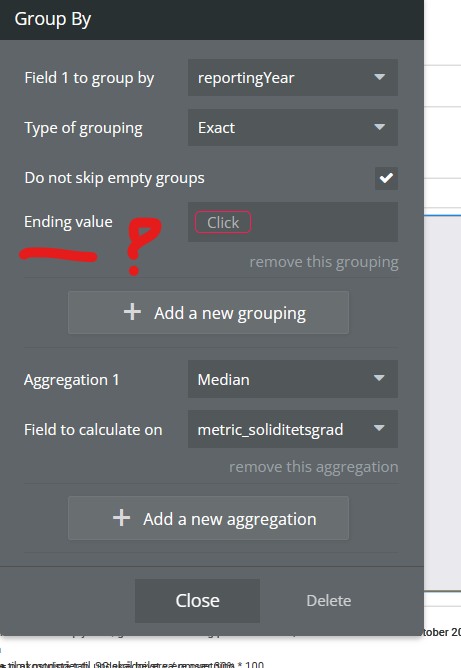The width and height of the screenshot is (461, 668).
Task: Click the Ending value expression field
Action: coord(293,222)
